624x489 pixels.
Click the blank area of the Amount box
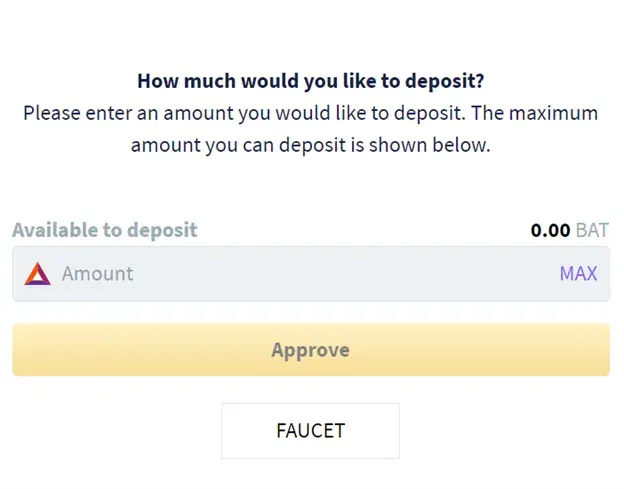coord(342,274)
